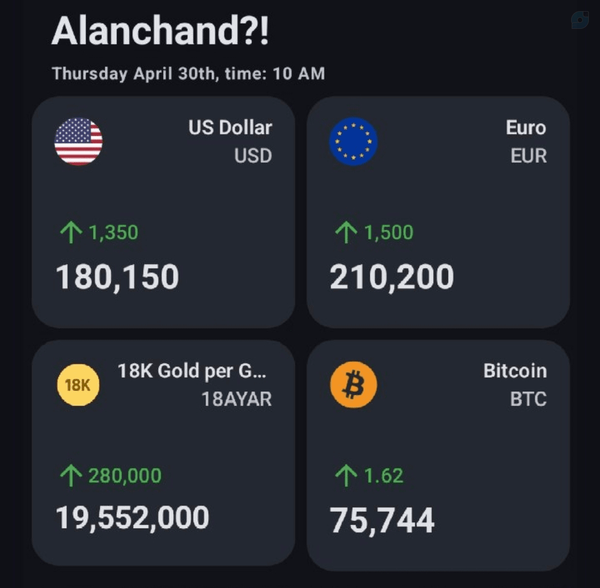Select the 19,552,000 gold price value
This screenshot has height=588, width=600.
[x=133, y=518]
